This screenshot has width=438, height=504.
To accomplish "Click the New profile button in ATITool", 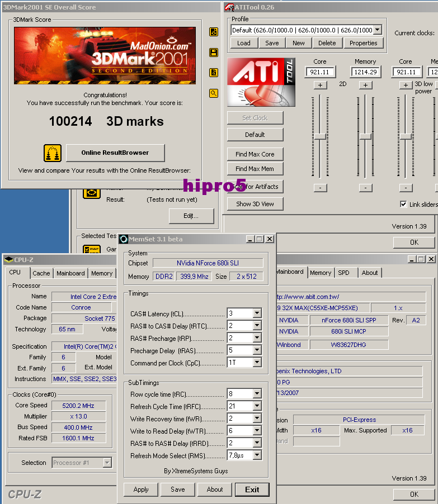I will coord(299,43).
